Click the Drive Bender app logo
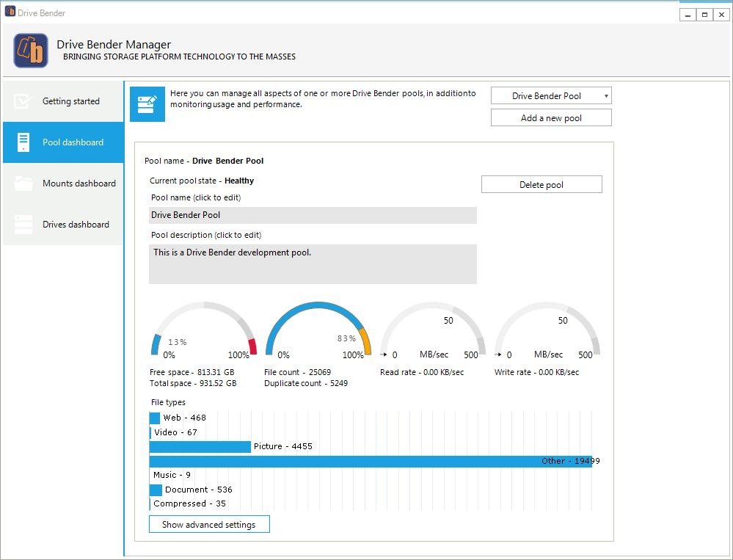Viewport: 733px width, 560px height. [x=31, y=51]
